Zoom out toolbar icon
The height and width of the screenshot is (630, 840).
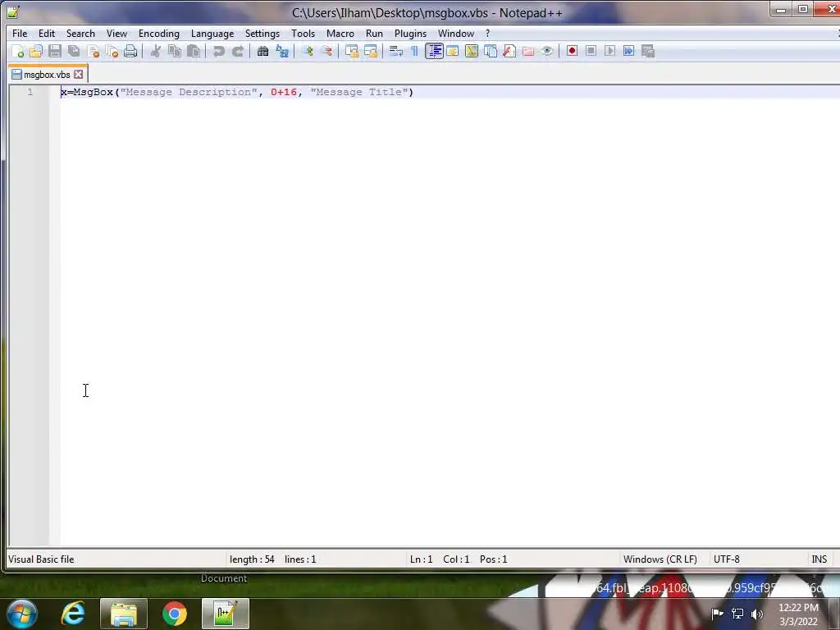coord(326,52)
